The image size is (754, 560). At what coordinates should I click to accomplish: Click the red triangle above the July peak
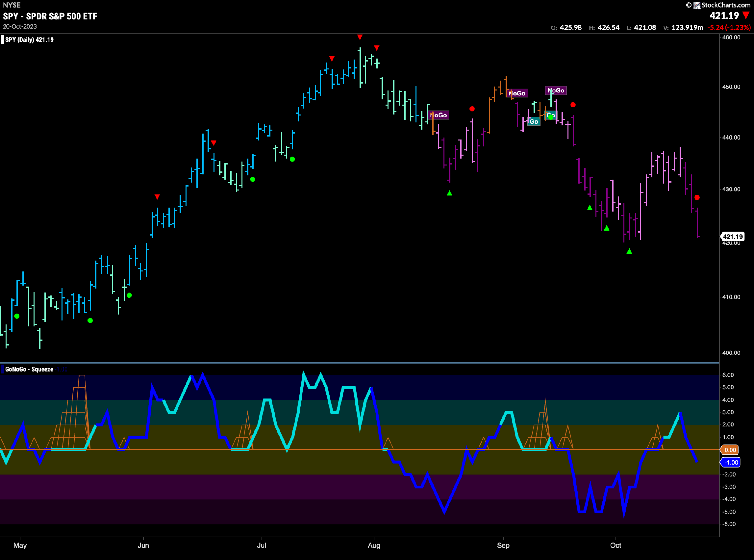[x=360, y=37]
